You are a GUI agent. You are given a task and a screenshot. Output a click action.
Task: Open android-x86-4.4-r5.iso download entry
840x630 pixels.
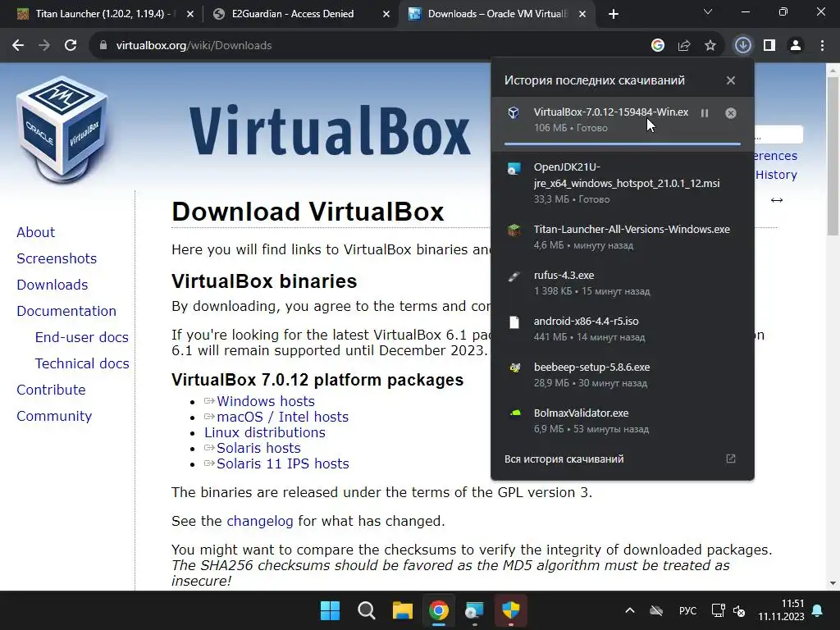coord(623,328)
